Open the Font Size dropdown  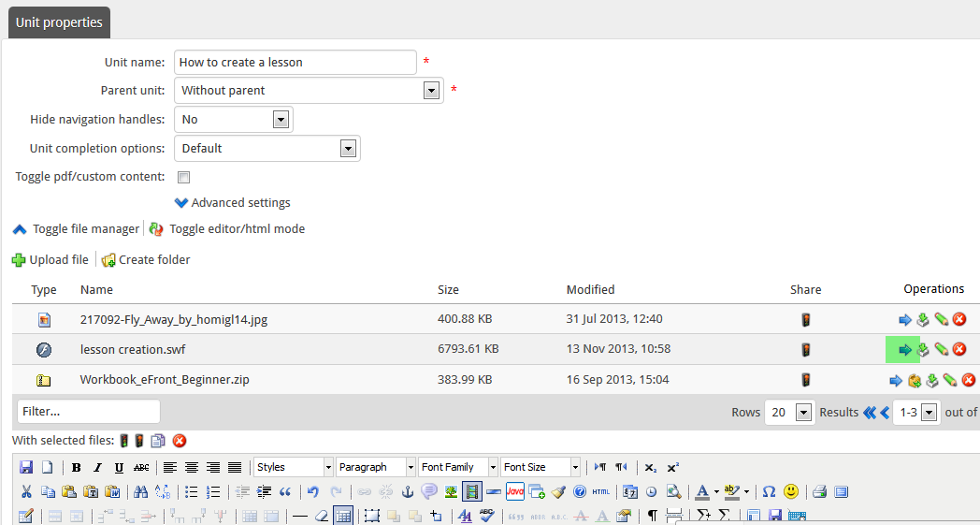(540, 467)
